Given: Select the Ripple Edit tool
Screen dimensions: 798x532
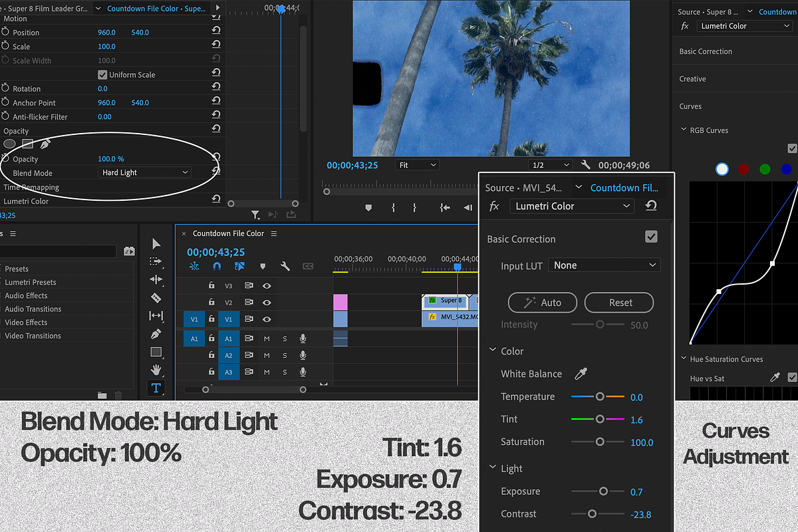Looking at the screenshot, I should click(156, 279).
